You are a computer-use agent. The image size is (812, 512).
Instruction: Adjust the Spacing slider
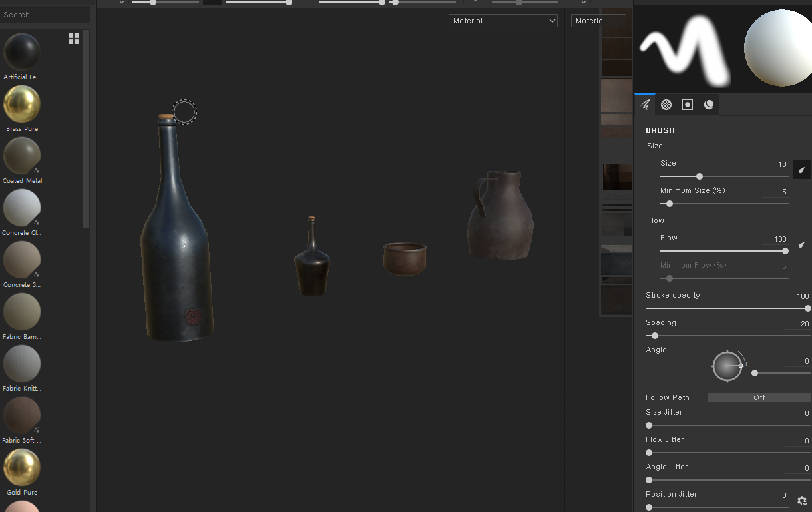(x=728, y=336)
